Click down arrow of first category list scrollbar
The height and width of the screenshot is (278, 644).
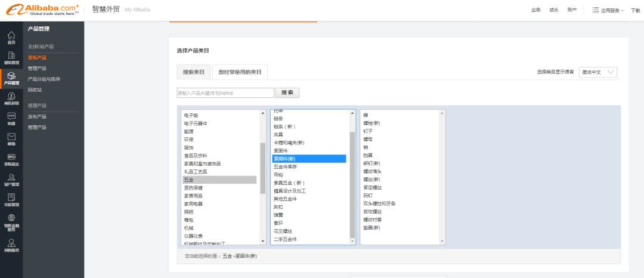[x=263, y=241]
